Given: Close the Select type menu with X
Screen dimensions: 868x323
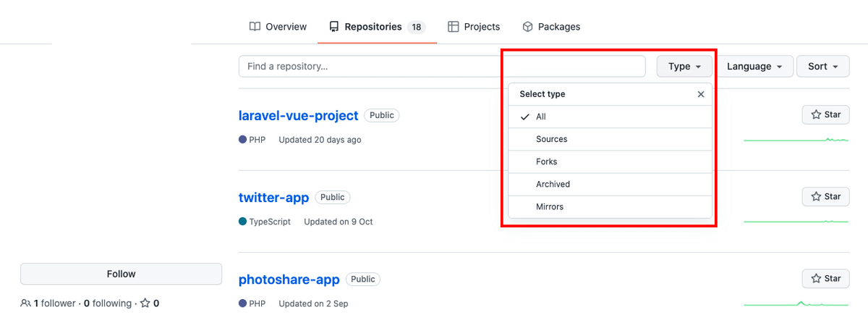Looking at the screenshot, I should click(x=700, y=94).
